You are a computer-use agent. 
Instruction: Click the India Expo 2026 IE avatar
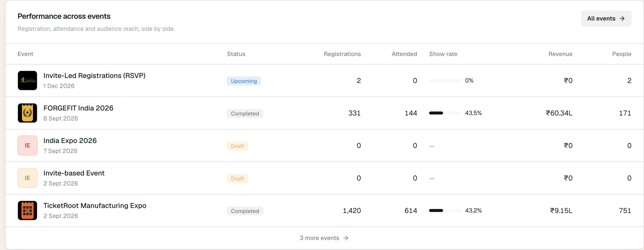[x=27, y=145]
